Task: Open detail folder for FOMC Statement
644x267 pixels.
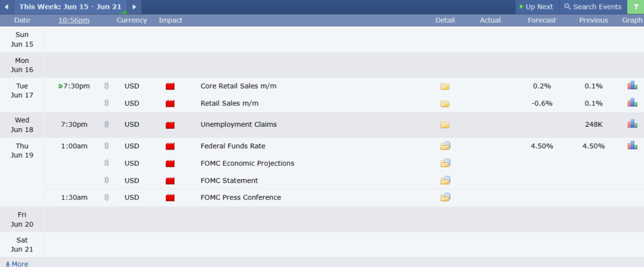Action: 445,180
